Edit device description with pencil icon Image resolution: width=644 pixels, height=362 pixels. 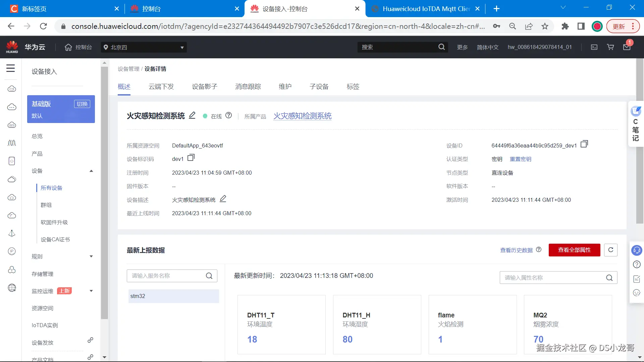tap(223, 199)
